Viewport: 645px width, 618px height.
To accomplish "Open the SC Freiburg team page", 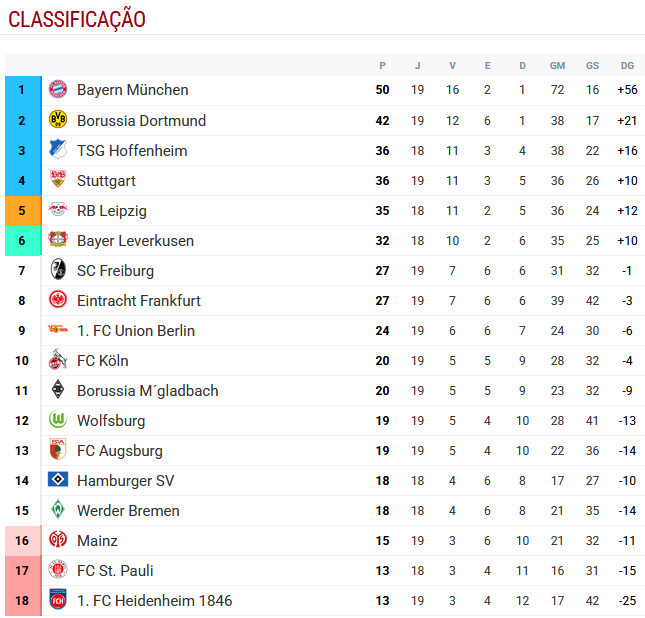I will click(x=115, y=271).
